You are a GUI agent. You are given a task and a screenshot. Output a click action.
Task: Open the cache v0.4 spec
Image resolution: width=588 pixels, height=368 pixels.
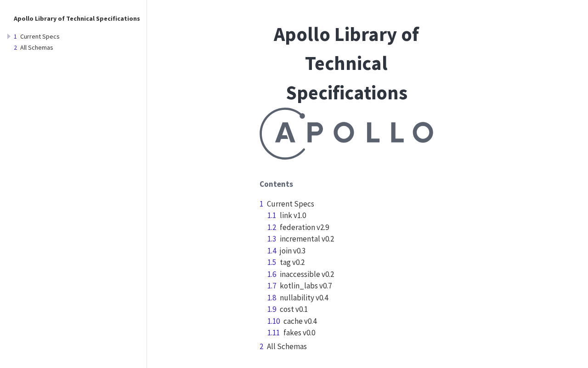tap(300, 321)
